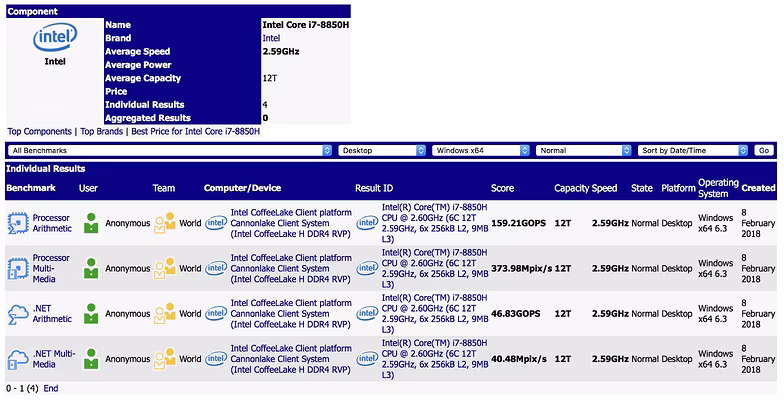Click the user icon in the Processor Arithmetic row
This screenshot has height=400, width=784.
[91, 223]
